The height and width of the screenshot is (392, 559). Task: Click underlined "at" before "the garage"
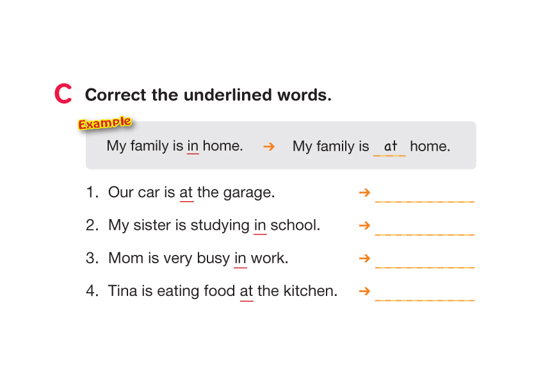pos(186,192)
